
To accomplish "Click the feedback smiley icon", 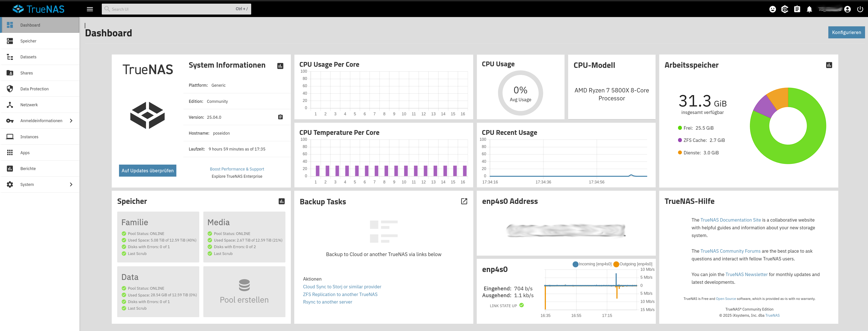I will point(773,9).
